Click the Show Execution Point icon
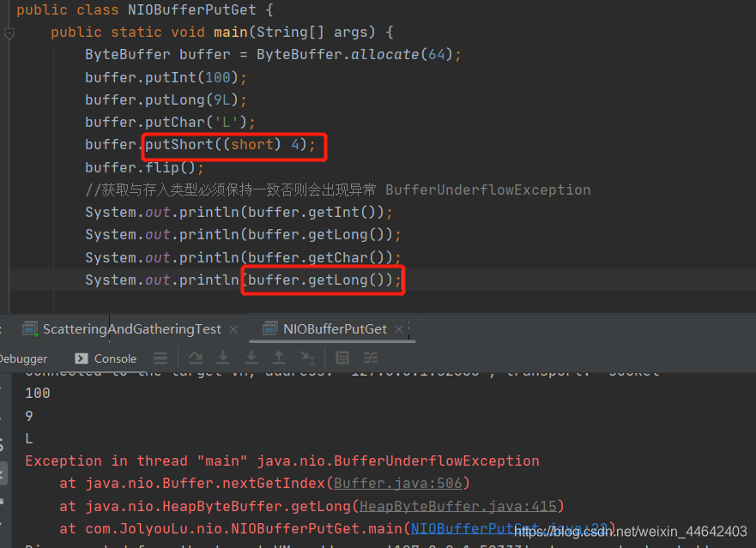Screen dimensions: 756x548 coord(160,358)
